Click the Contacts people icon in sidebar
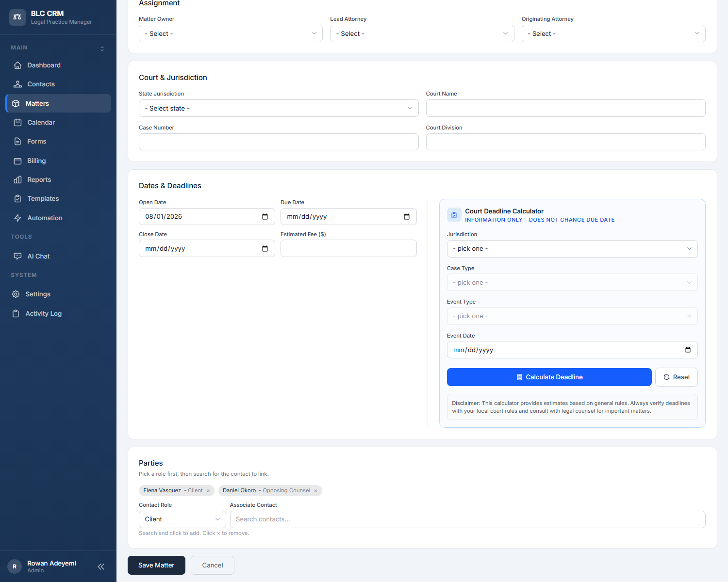The image size is (728, 582). (x=17, y=84)
